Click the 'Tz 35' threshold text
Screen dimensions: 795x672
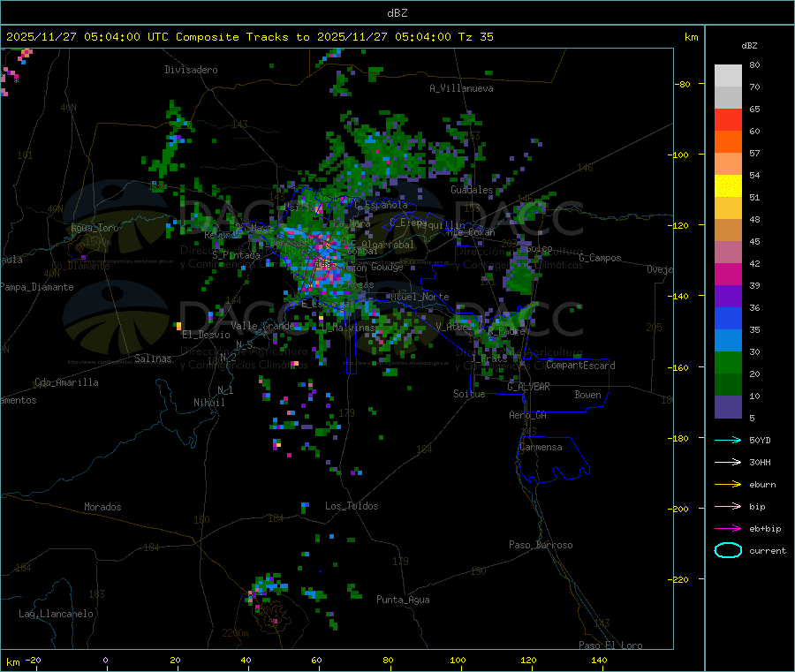pyautogui.click(x=475, y=37)
